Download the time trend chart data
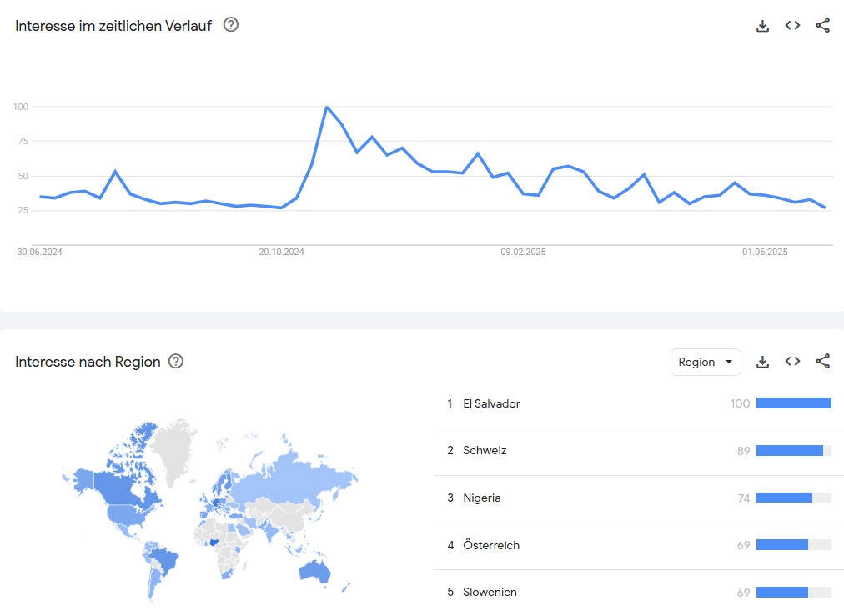 tap(762, 26)
